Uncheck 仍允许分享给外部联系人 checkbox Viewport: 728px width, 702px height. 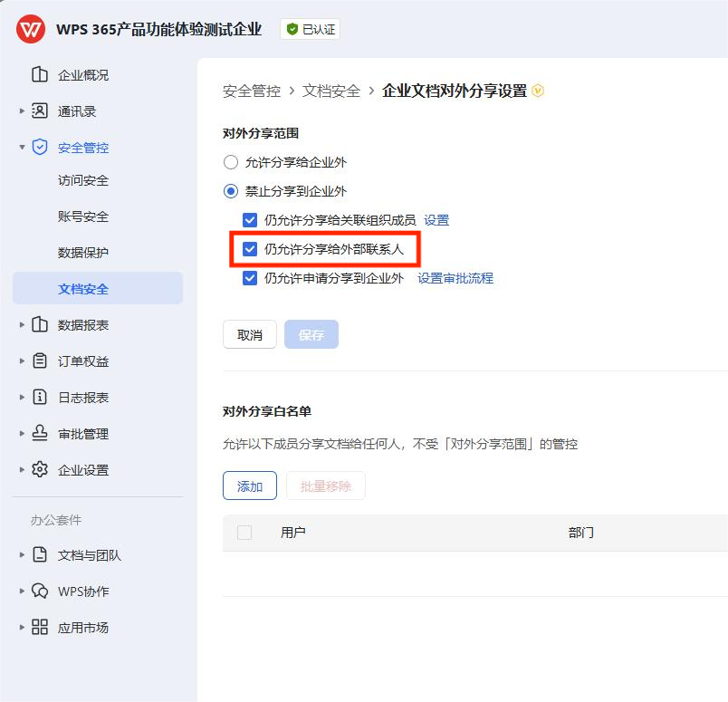click(250, 249)
